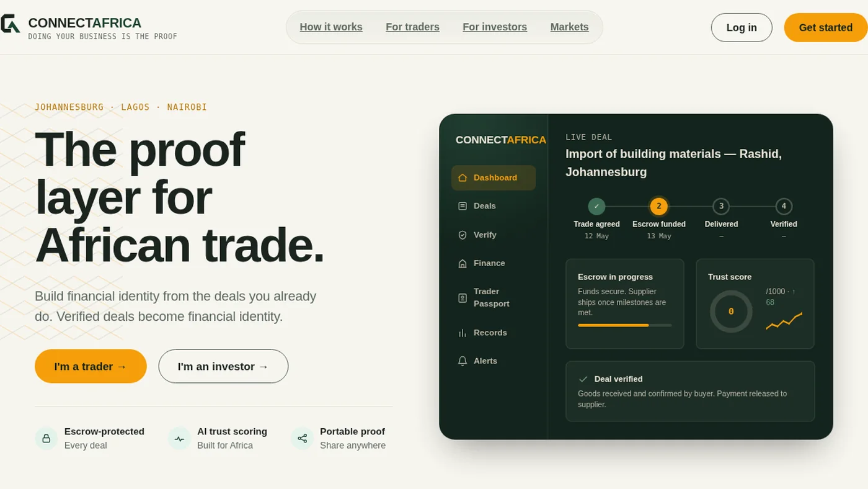Click the ConnectAfrica logo icon in header

pyautogui.click(x=10, y=24)
